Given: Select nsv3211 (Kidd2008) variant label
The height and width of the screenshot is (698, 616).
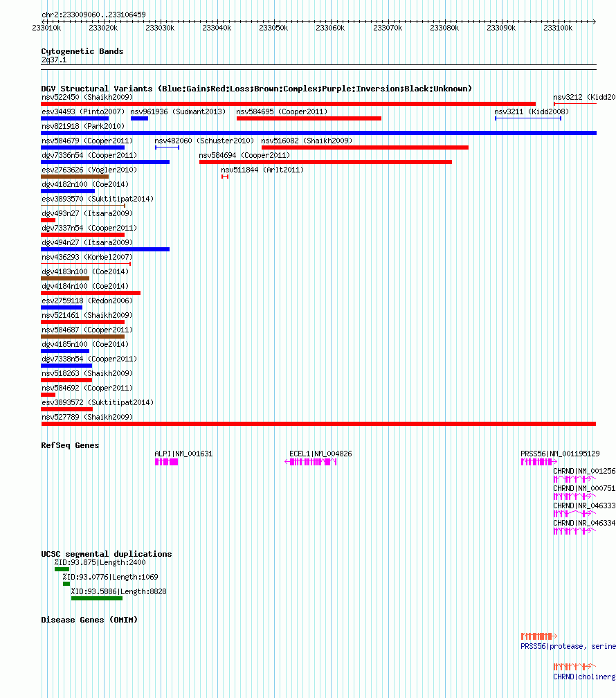Looking at the screenshot, I should click(532, 111).
